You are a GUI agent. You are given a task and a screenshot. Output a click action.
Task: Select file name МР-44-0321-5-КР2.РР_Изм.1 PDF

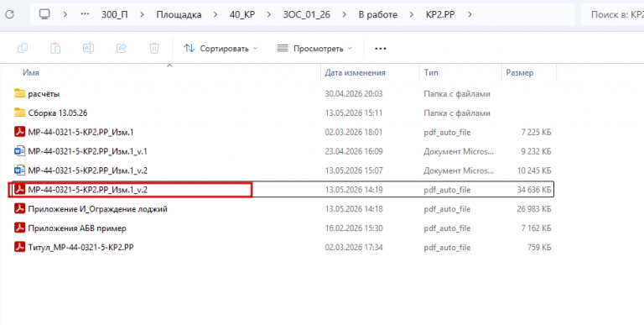click(x=80, y=132)
